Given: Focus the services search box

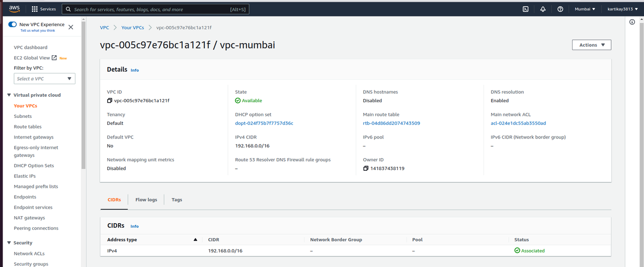Looking at the screenshot, I should pyautogui.click(x=155, y=9).
